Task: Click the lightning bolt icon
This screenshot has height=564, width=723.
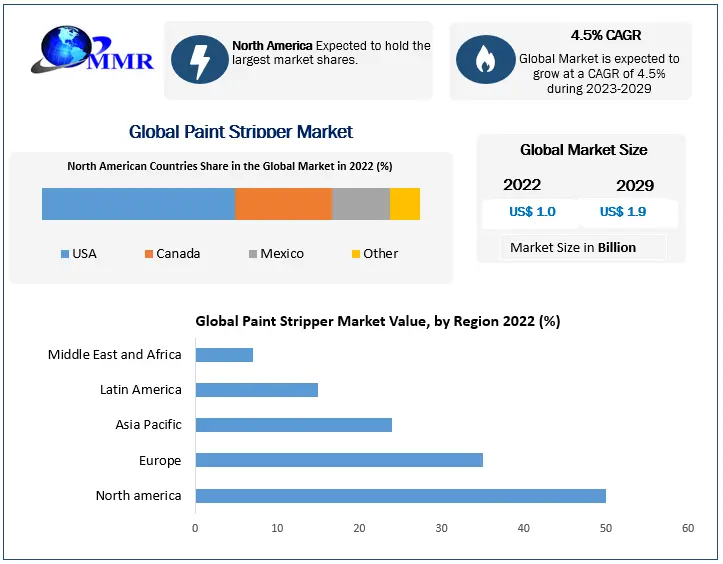Action: pos(199,60)
